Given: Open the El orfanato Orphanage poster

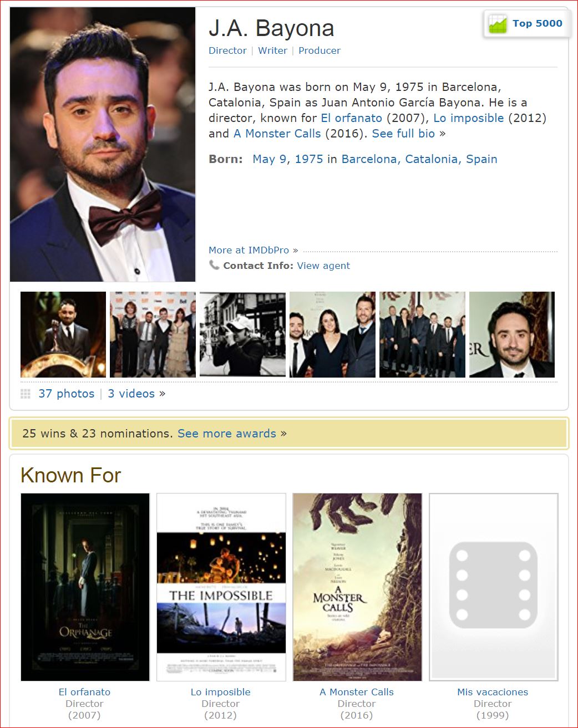Looking at the screenshot, I should [85, 587].
